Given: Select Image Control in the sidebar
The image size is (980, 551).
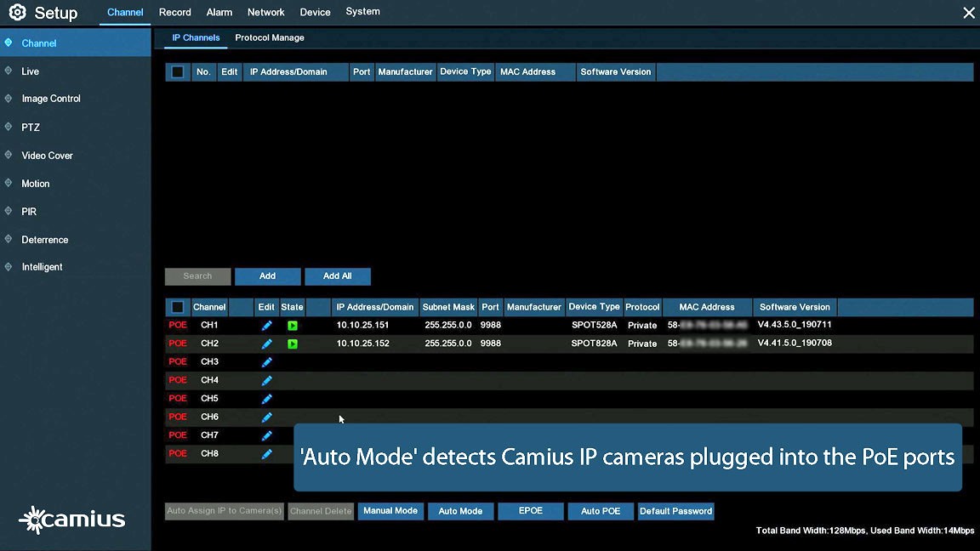Looking at the screenshot, I should pyautogui.click(x=51, y=99).
